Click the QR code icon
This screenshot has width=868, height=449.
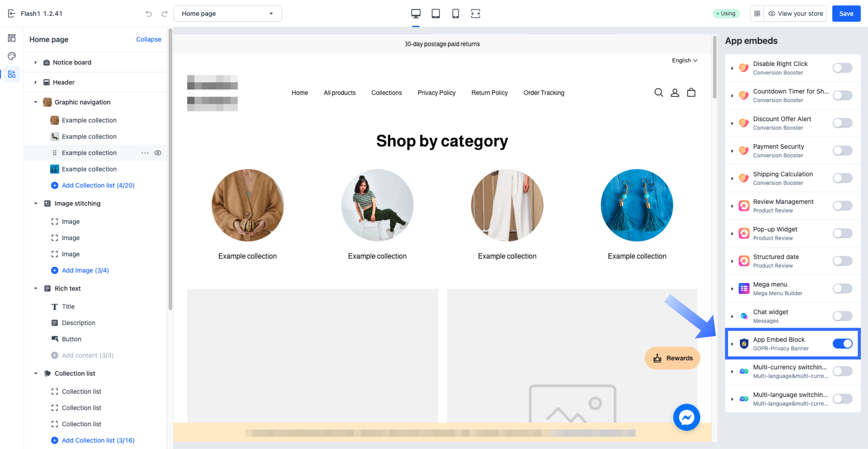tap(757, 14)
